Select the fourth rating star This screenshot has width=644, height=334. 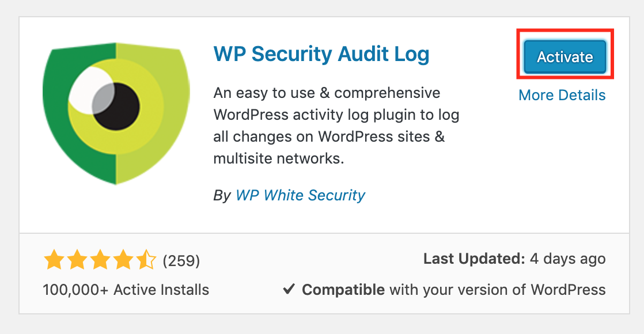pos(123,260)
